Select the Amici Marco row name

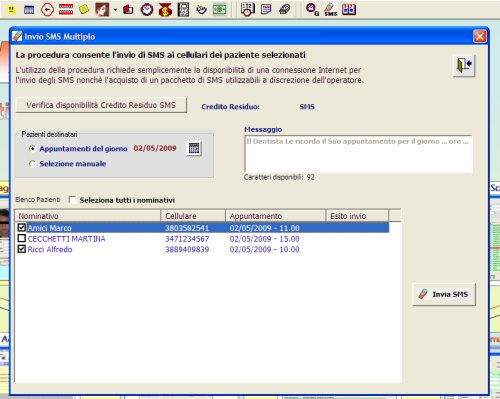click(50, 228)
